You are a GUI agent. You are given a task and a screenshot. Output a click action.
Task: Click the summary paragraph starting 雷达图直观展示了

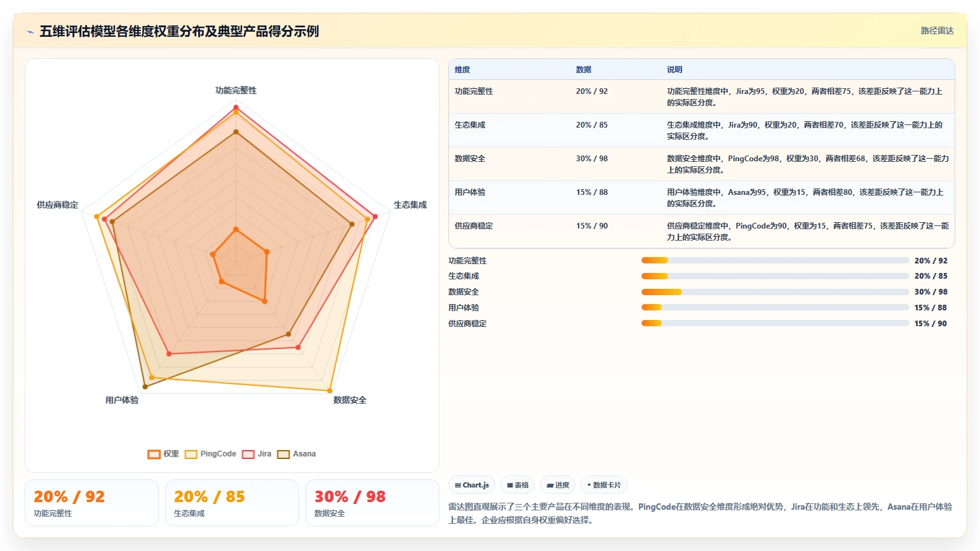(700, 514)
